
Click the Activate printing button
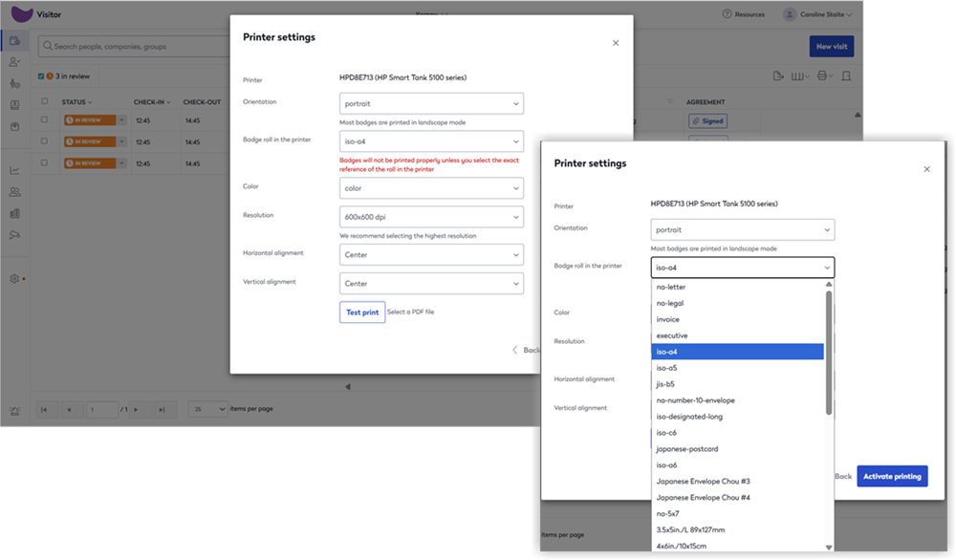coord(891,476)
